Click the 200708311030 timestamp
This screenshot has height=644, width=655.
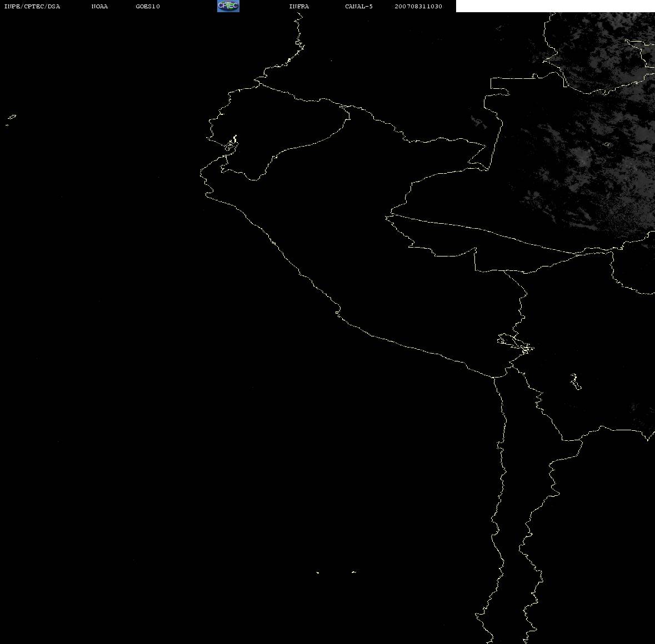418,6
